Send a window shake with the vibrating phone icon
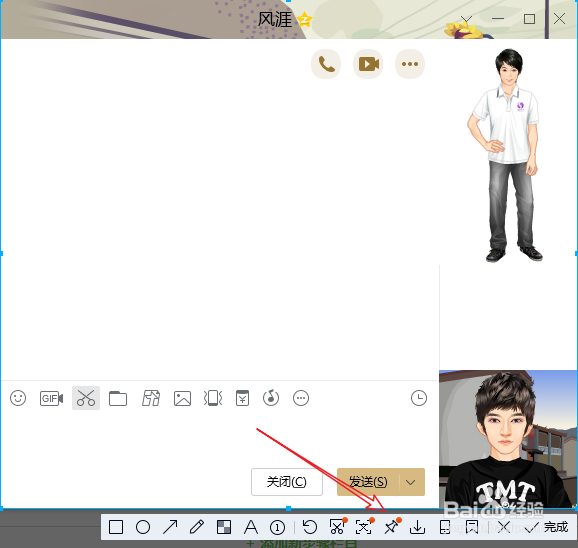 213,398
